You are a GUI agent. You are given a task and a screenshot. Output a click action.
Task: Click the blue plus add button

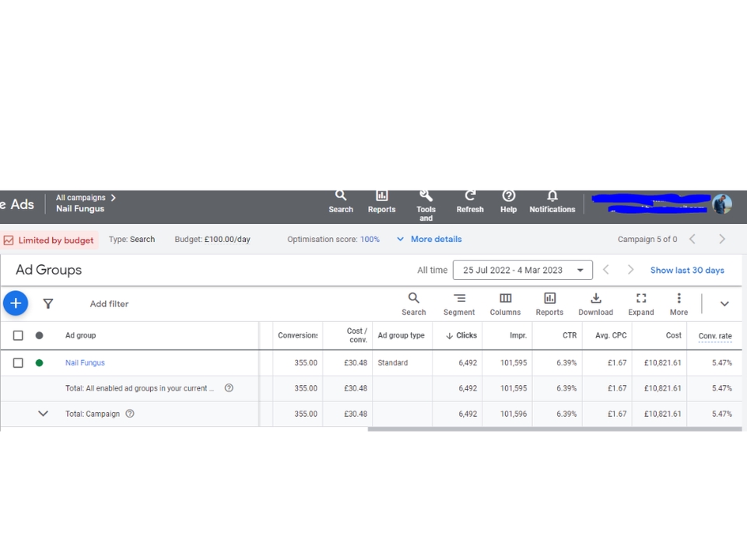click(x=16, y=303)
